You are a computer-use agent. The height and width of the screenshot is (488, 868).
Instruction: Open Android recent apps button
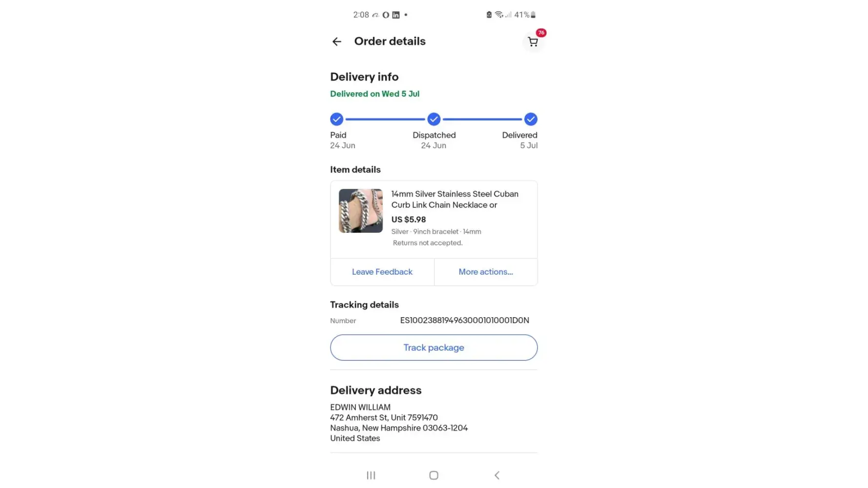371,475
